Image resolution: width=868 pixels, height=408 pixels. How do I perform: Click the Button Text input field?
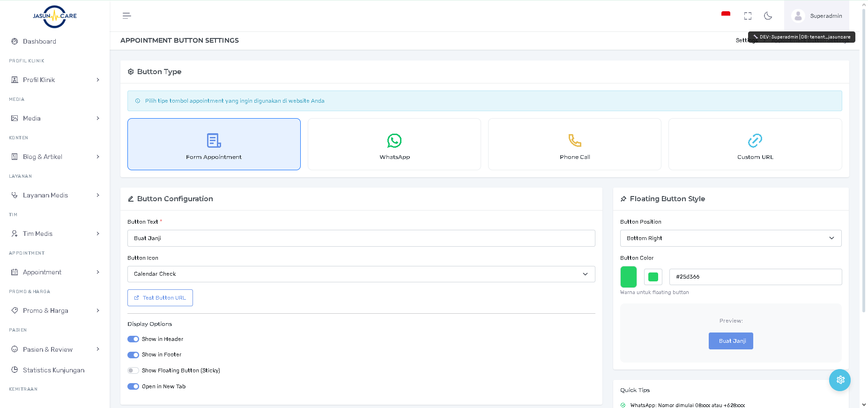[x=361, y=238]
